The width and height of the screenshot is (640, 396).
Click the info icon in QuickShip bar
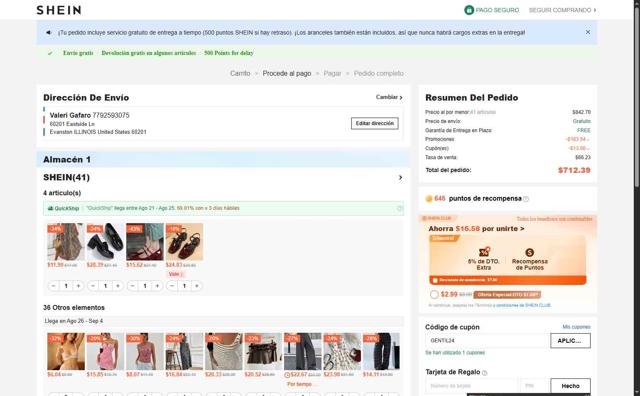(x=400, y=208)
